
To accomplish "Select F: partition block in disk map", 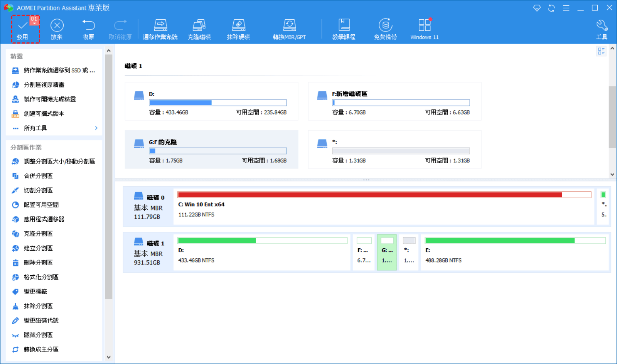I will pyautogui.click(x=364, y=253).
